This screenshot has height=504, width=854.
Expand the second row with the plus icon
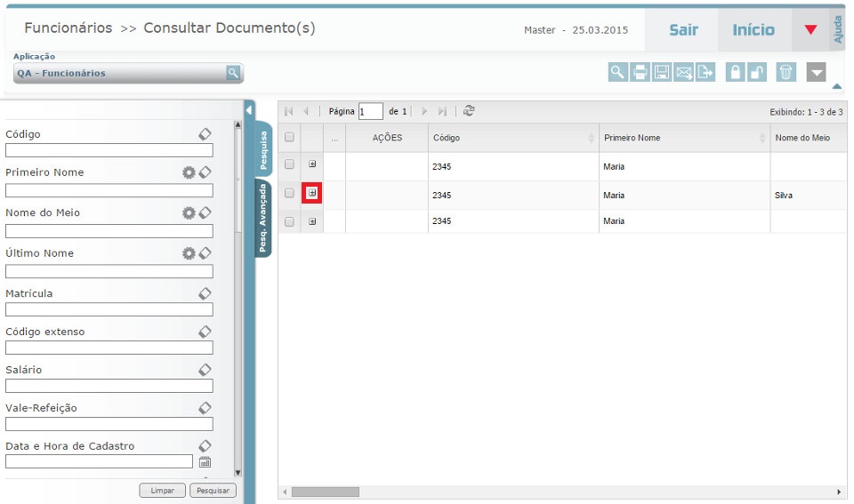tap(311, 194)
